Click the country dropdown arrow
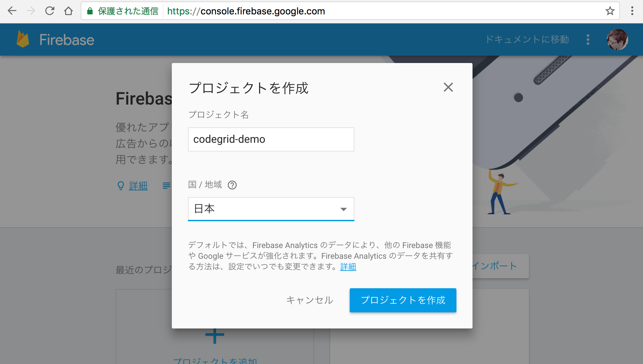The width and height of the screenshot is (643, 364). point(343,209)
